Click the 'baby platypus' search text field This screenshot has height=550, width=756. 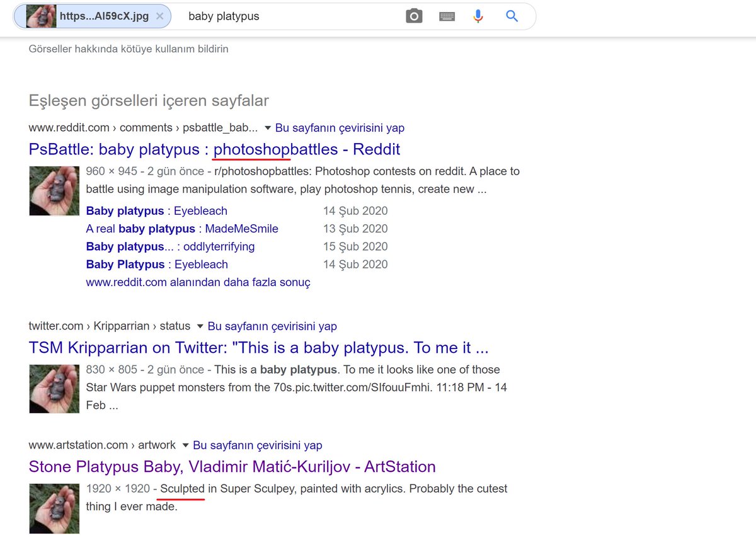pyautogui.click(x=290, y=16)
